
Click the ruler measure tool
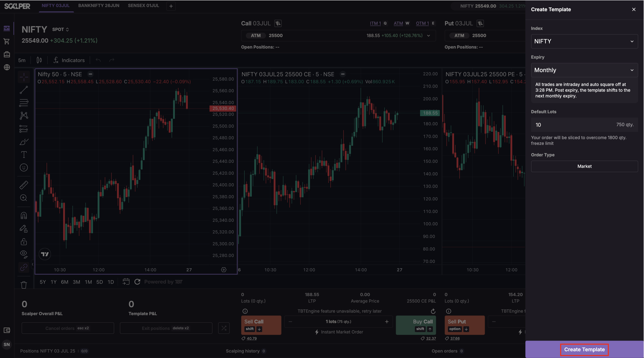24,185
